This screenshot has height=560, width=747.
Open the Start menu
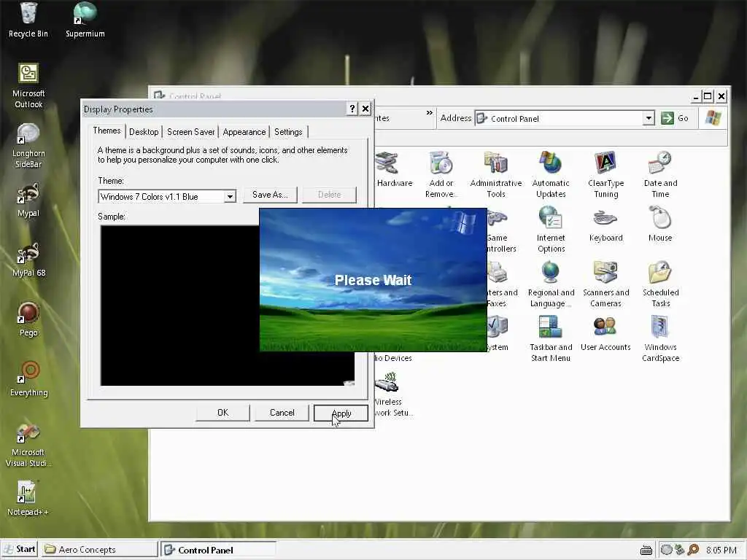(19, 550)
